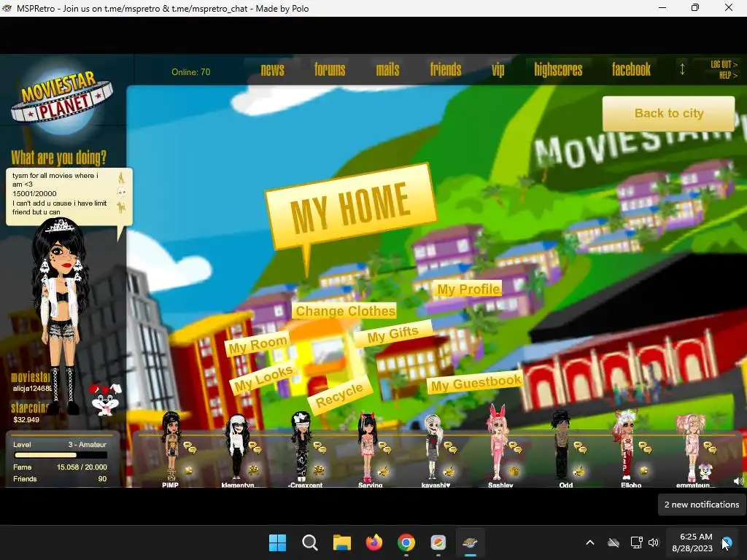
Task: Click the face icon in status bubble
Action: 122,192
